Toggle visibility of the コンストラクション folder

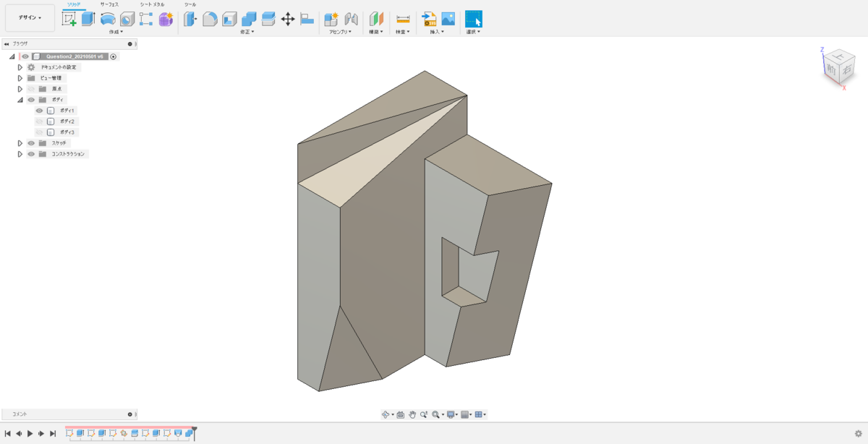point(31,154)
